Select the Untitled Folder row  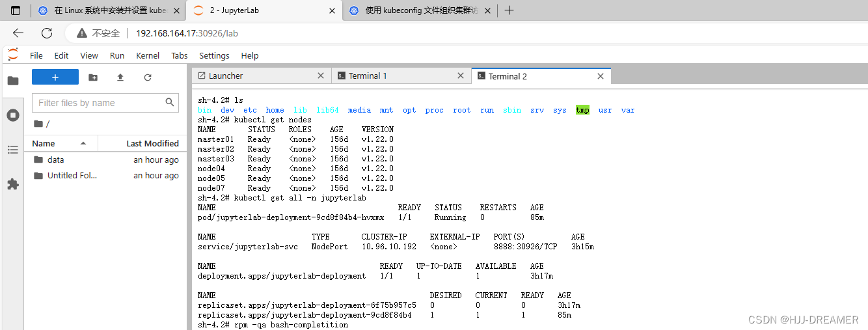105,176
